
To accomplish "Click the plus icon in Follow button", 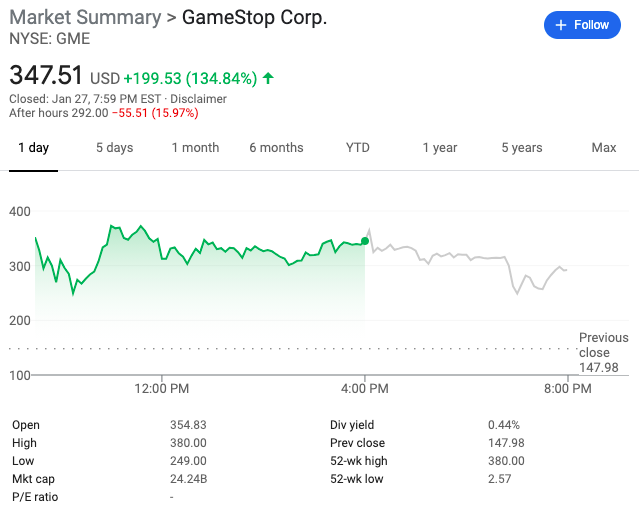I will (x=561, y=25).
